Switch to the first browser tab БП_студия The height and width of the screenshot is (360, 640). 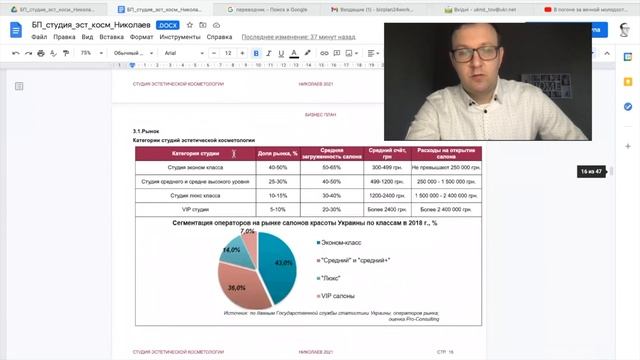pos(53,9)
